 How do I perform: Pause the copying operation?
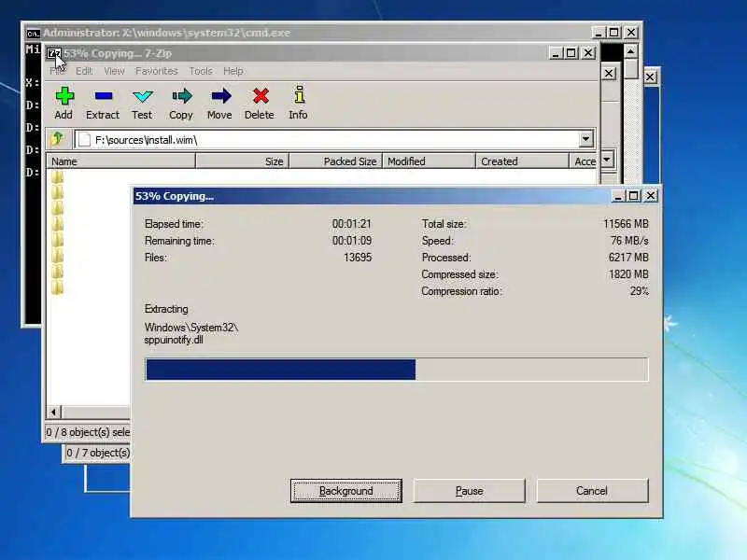(x=470, y=491)
